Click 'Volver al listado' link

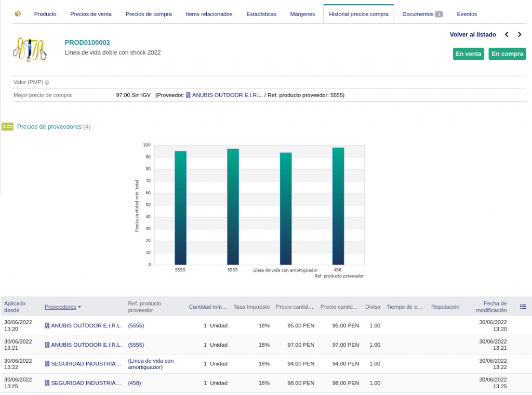(x=473, y=35)
